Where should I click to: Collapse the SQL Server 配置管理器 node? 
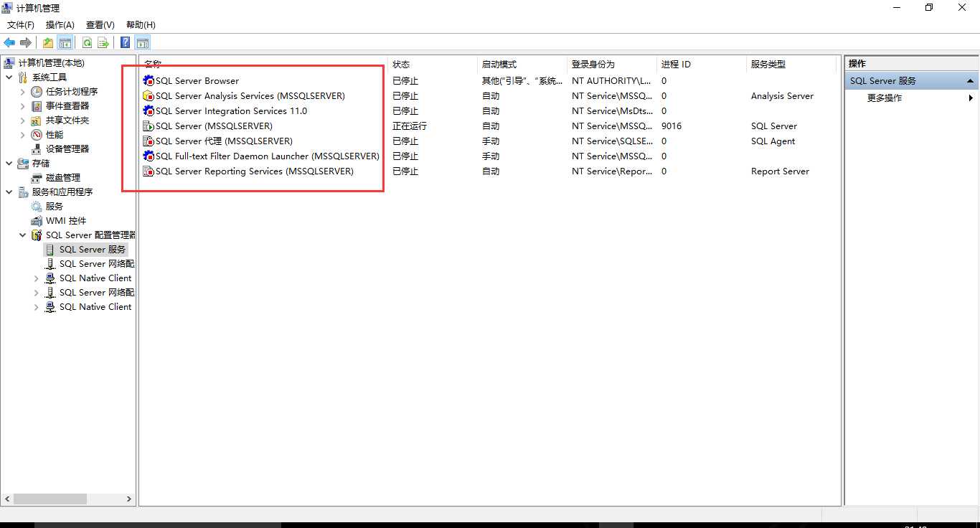[22, 235]
